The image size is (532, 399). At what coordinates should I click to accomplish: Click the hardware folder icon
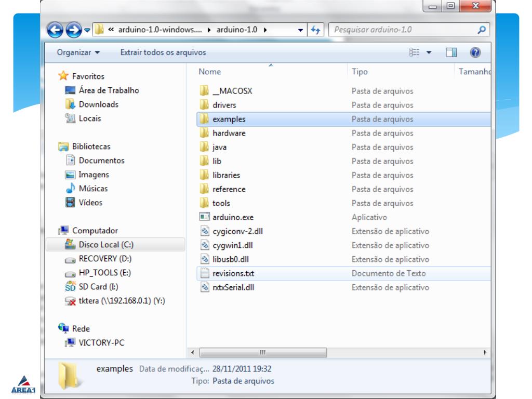204,132
